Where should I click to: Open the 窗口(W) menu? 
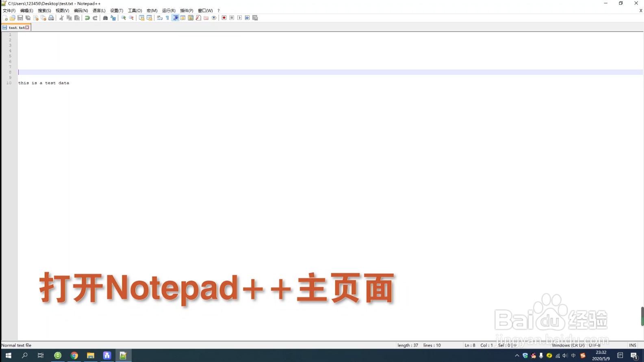(205, 11)
